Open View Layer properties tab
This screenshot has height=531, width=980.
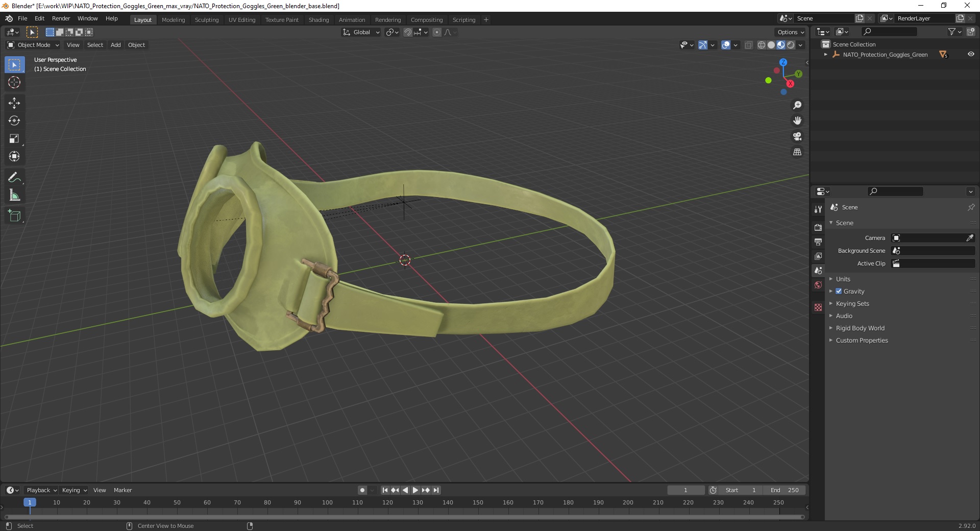coord(818,256)
